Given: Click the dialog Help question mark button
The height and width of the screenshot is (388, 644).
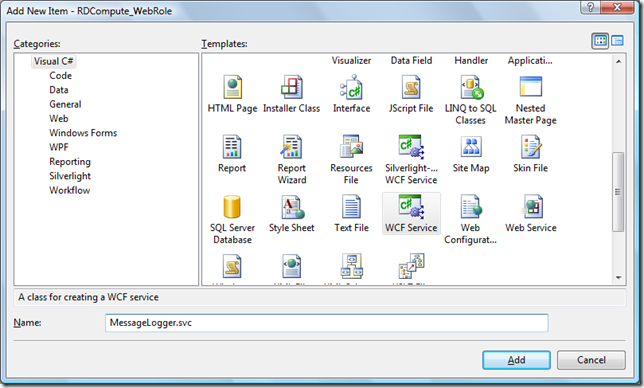Looking at the screenshot, I should click(x=590, y=7).
